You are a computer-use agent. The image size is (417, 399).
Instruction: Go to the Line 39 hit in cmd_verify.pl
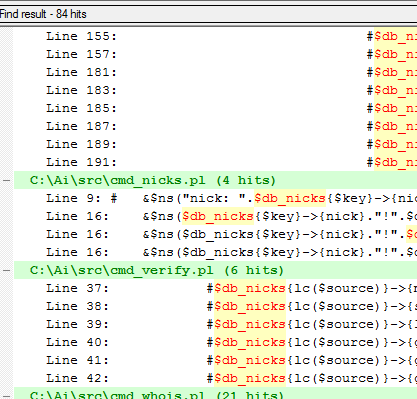point(215,324)
